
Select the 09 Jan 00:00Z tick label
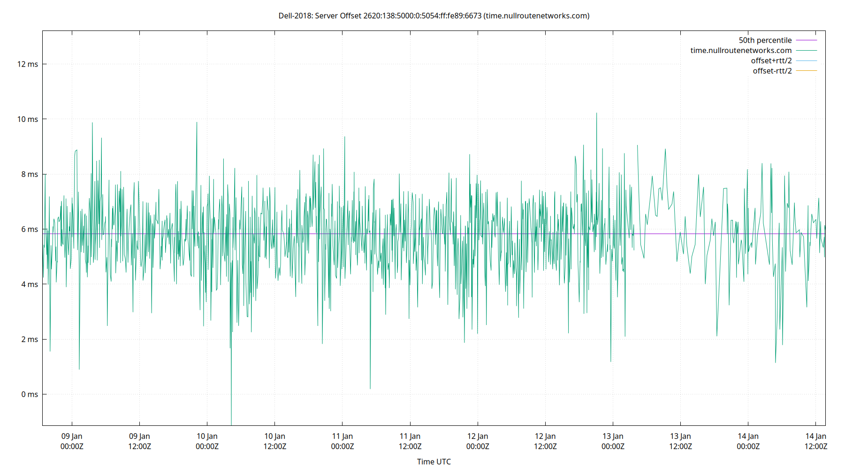pos(73,441)
